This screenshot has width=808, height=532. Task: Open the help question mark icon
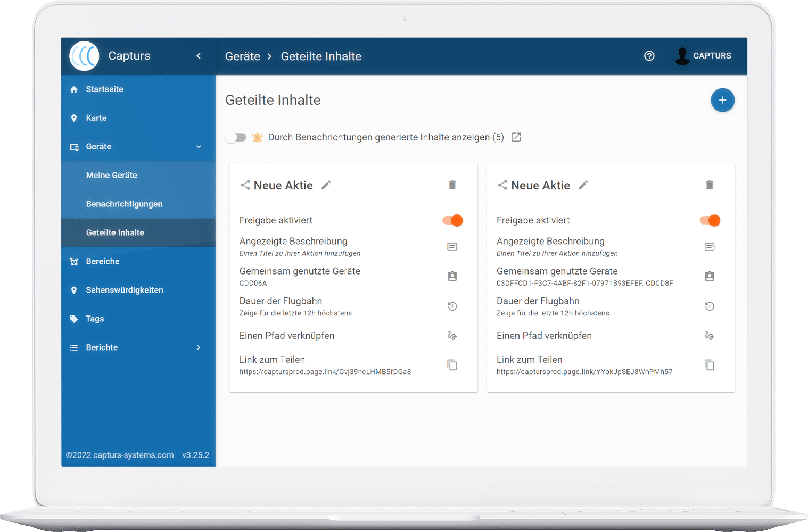649,56
